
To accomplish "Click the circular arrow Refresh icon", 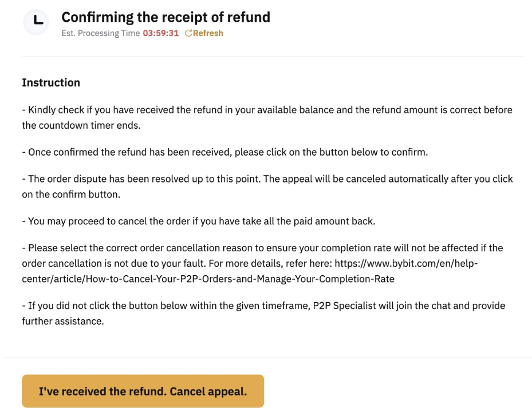I will (x=189, y=33).
